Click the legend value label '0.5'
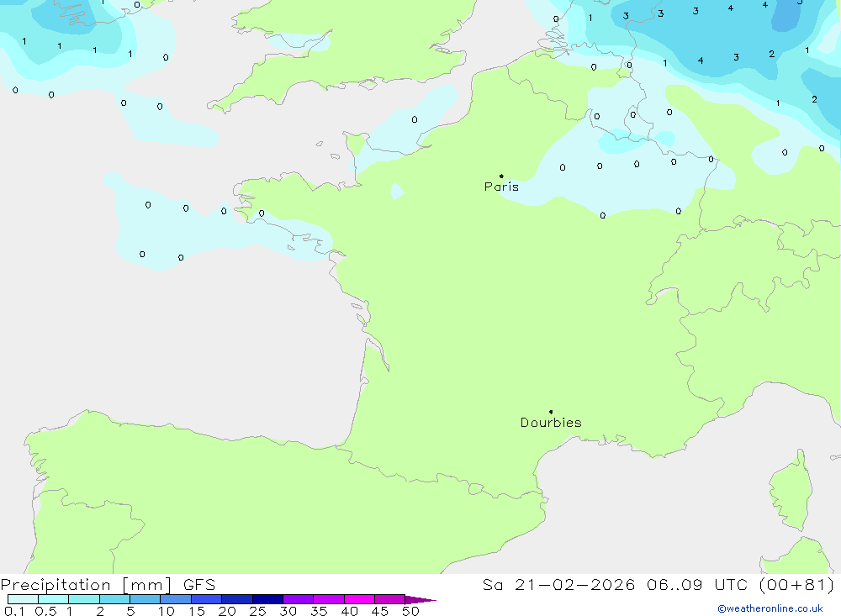 (x=45, y=611)
